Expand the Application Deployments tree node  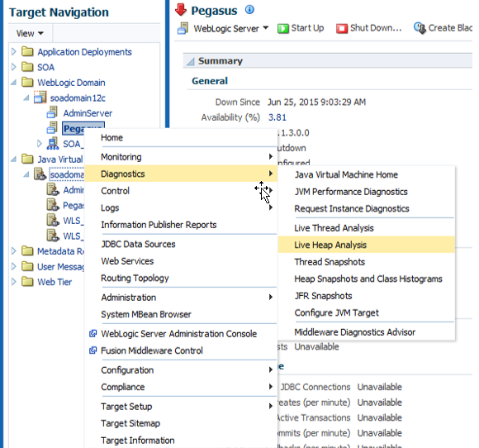tap(14, 52)
